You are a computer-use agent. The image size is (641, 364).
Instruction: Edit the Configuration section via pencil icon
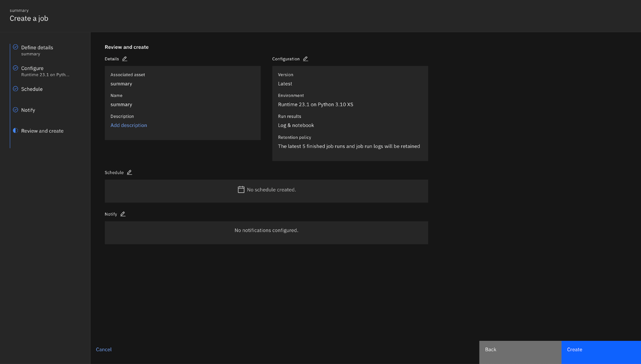pos(306,58)
